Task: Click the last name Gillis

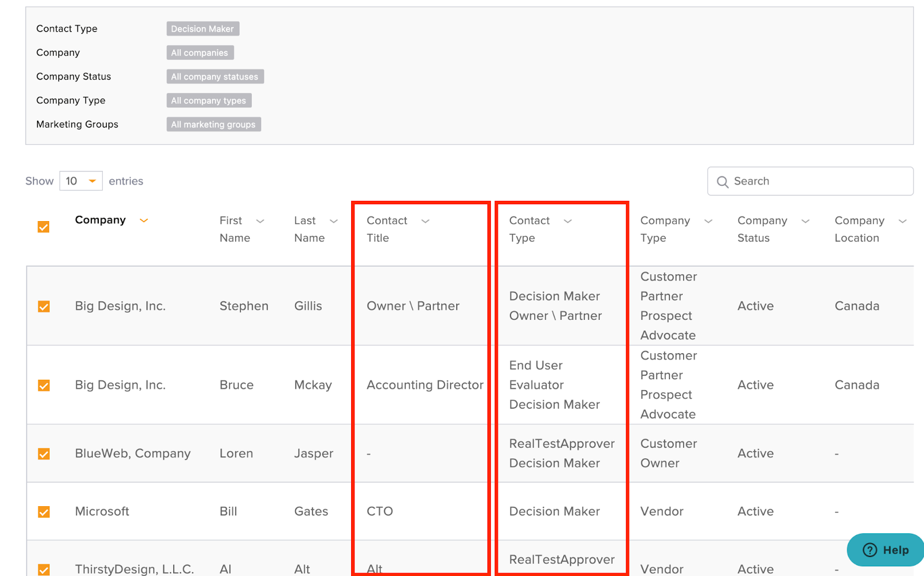Action: tap(308, 306)
